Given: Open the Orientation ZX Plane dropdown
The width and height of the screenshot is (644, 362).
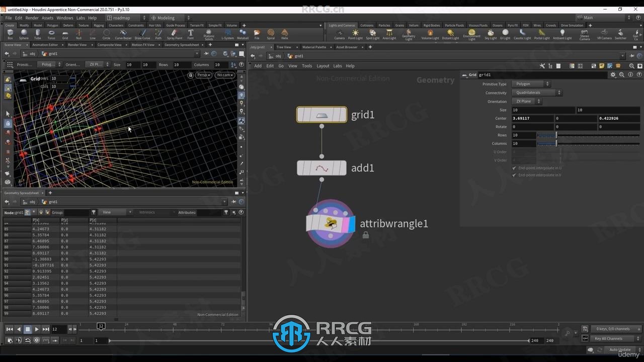Looking at the screenshot, I should click(x=527, y=101).
